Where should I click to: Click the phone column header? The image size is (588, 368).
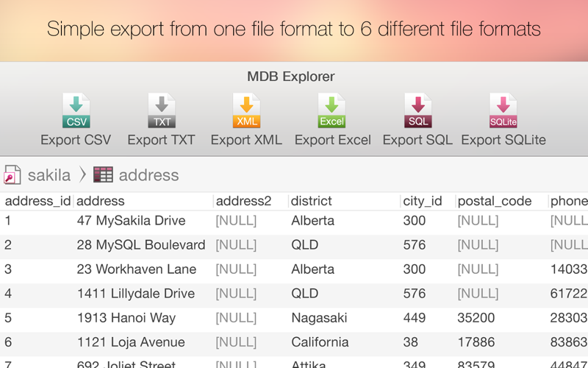point(569,201)
